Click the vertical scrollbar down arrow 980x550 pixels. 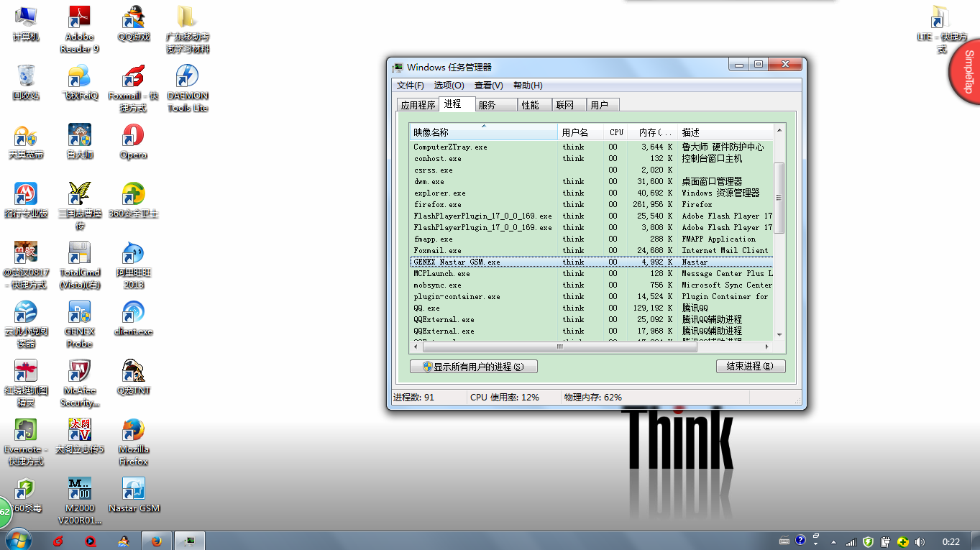point(779,334)
